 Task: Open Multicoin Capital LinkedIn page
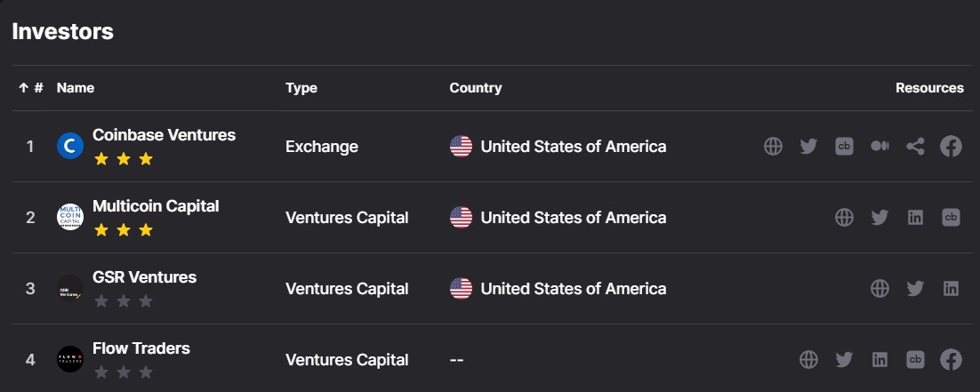(915, 218)
